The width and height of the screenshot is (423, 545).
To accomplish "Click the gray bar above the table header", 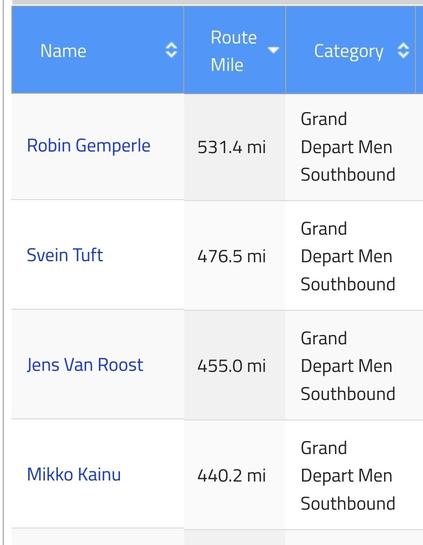I will pyautogui.click(x=217, y=2).
